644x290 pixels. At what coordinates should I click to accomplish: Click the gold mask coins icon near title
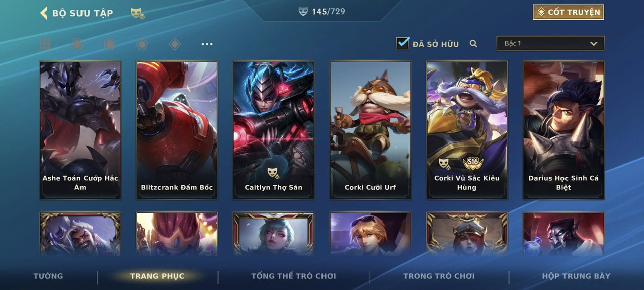tap(137, 14)
